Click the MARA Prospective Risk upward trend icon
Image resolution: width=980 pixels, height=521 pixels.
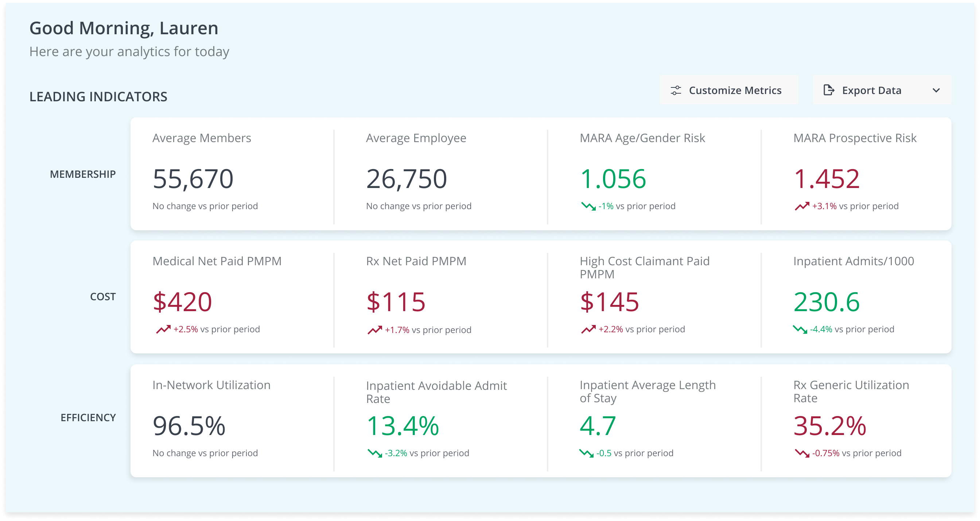tap(802, 206)
